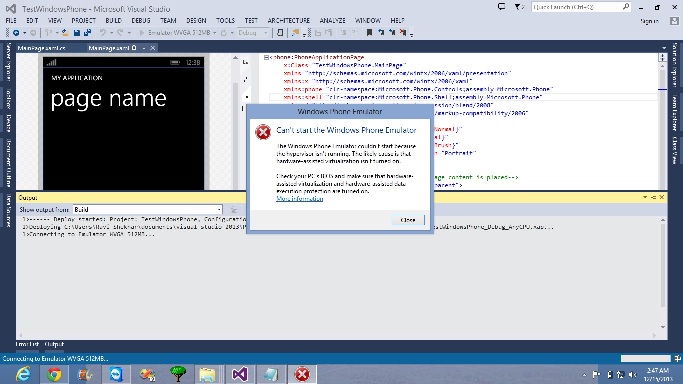Go to the next bookmark icon
This screenshot has width=683, height=384.
(x=392, y=32)
